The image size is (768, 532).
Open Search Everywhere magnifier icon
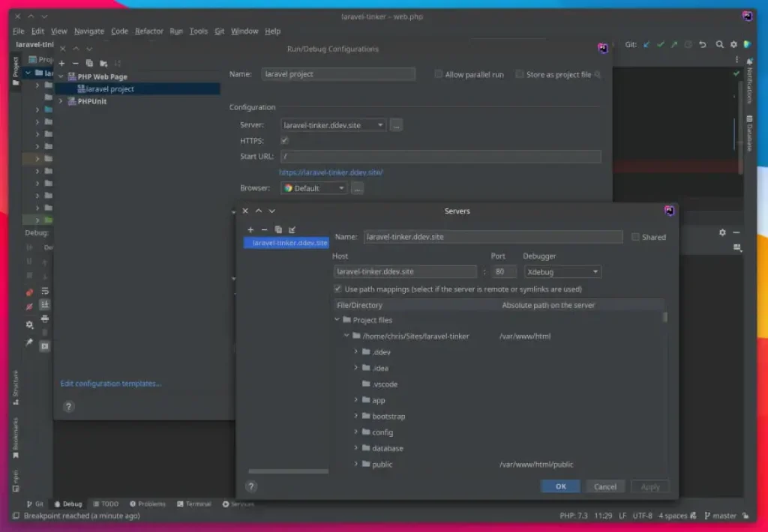coord(720,43)
